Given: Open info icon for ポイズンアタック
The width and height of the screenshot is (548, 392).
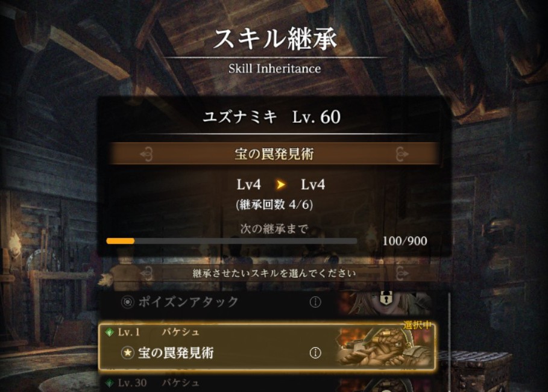Looking at the screenshot, I should [315, 302].
